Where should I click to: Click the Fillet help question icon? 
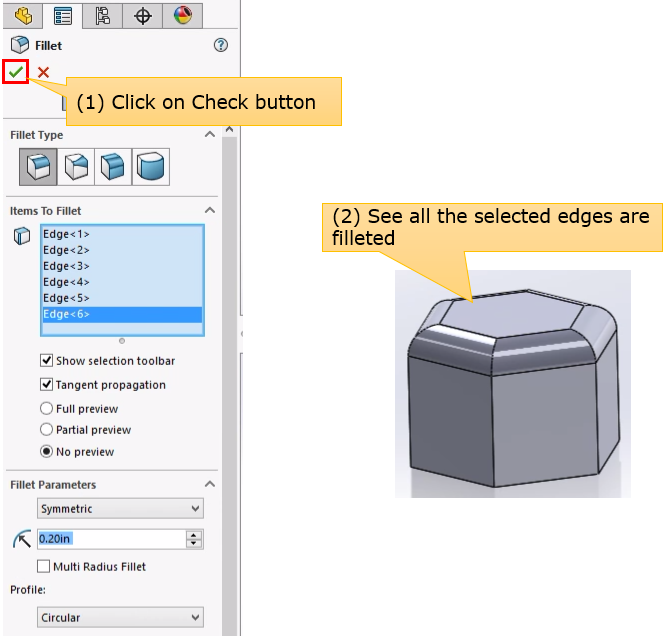pyautogui.click(x=221, y=45)
